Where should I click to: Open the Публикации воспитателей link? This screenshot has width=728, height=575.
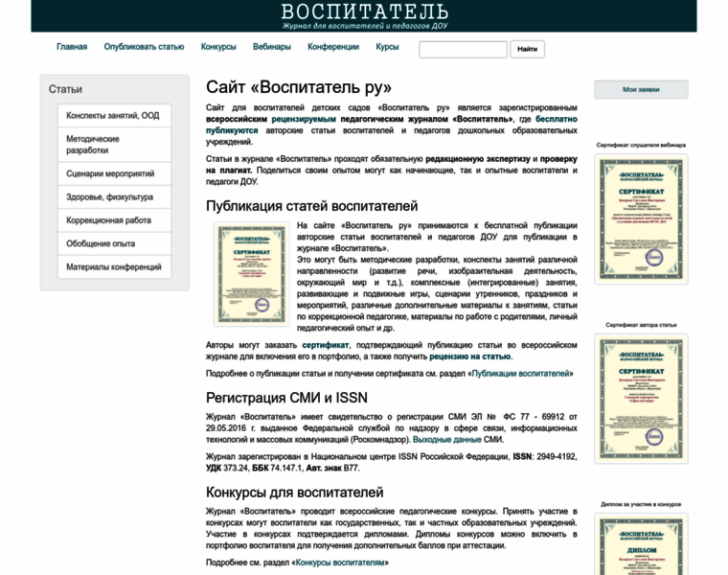[x=520, y=374]
